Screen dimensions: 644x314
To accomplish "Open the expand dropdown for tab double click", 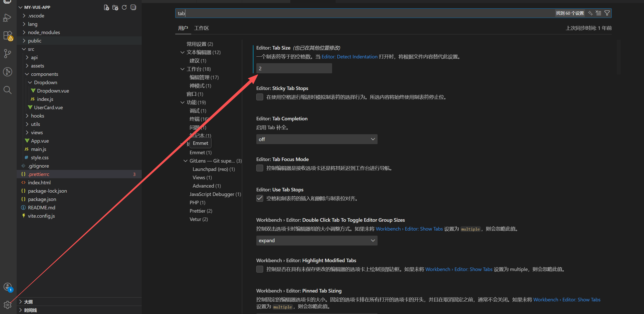I will coord(317,240).
